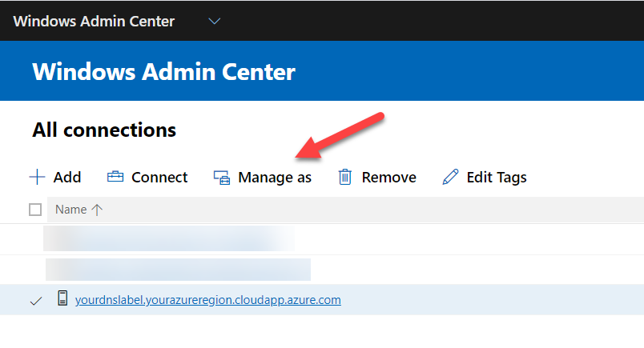Click the Manage as button label
Viewport: 644px width, 348px height.
pos(275,178)
